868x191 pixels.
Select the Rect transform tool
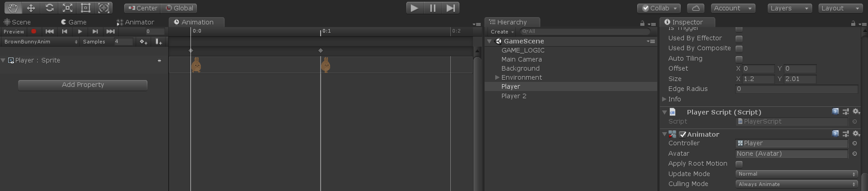click(85, 8)
